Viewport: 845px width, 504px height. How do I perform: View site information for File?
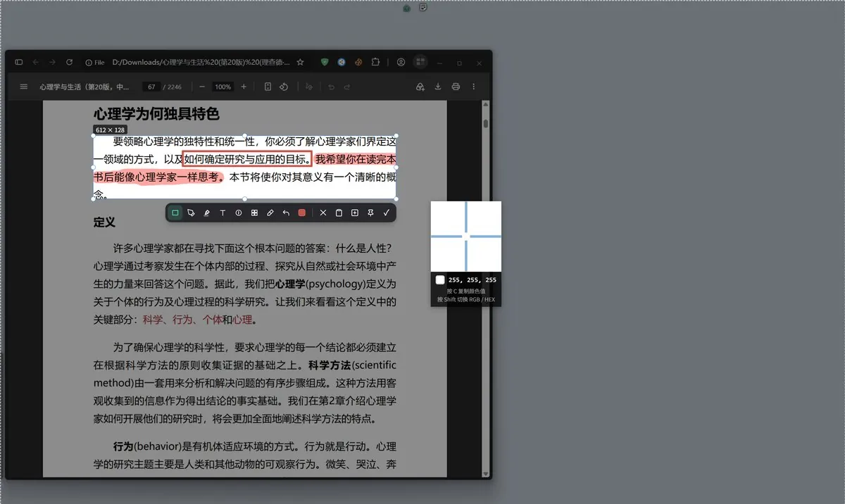coord(95,62)
